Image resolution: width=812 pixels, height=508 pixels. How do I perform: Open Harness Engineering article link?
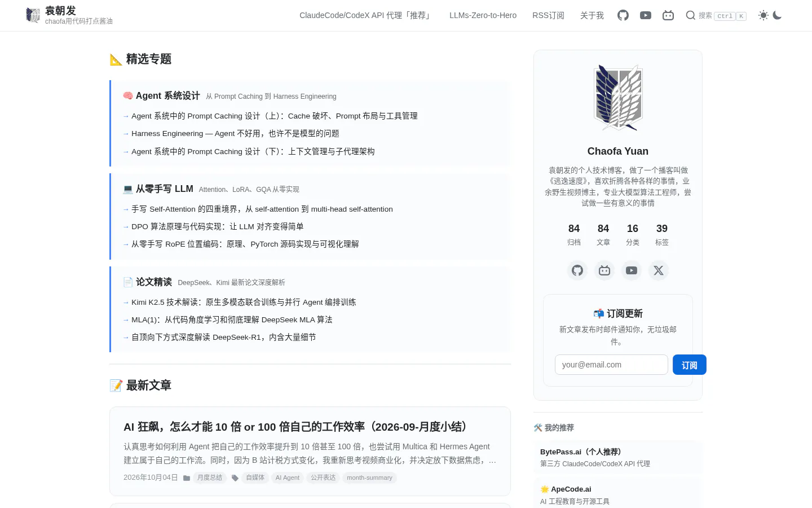[235, 133]
